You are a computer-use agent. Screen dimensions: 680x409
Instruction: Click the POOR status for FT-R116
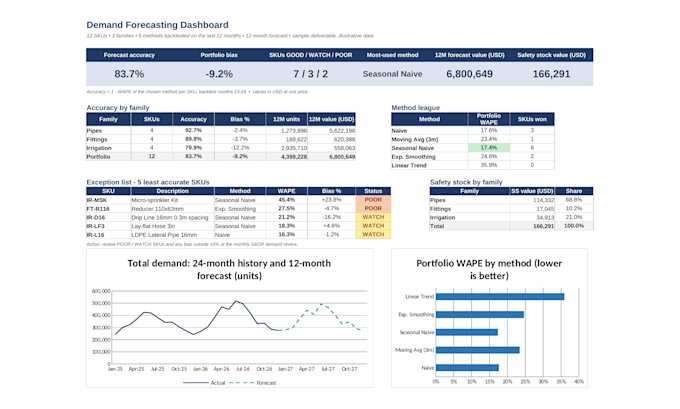[373, 208]
